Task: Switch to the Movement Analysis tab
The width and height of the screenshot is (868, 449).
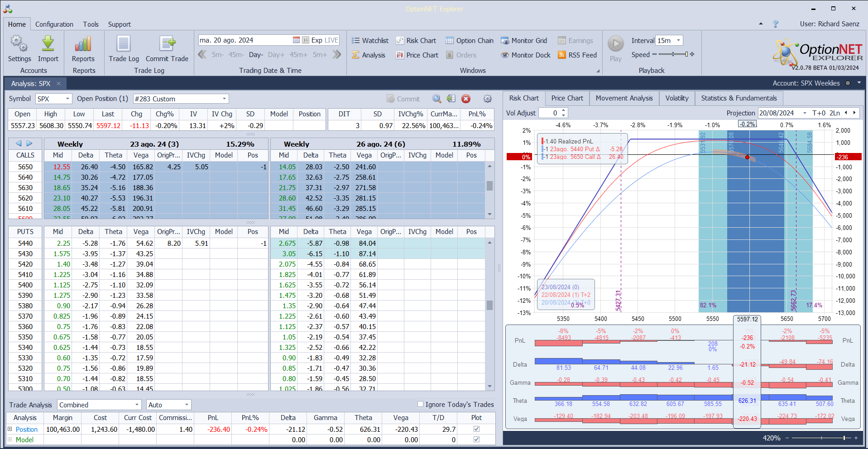Action: (624, 98)
